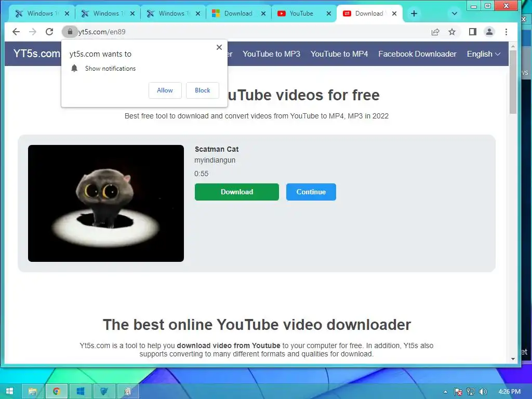Share this page using the share icon

tap(435, 32)
